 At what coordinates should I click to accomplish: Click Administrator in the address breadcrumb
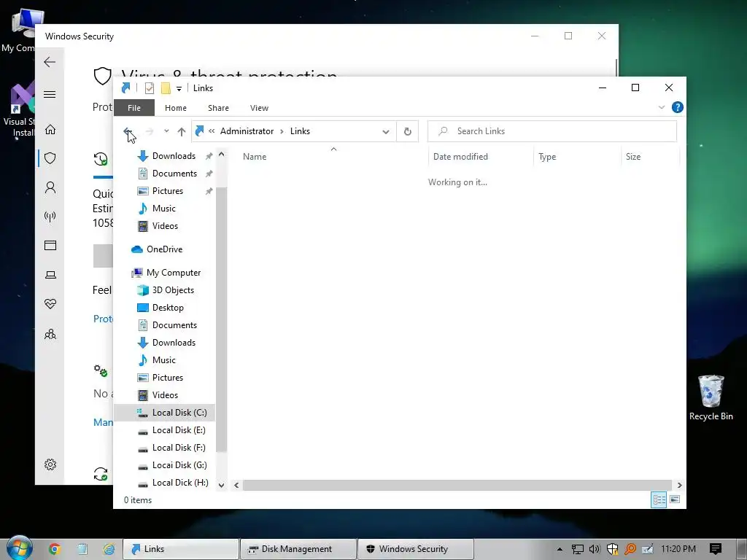tap(247, 131)
